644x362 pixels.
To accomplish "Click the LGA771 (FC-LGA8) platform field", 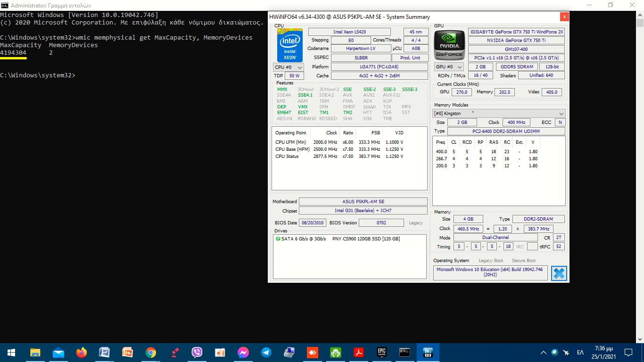I will (379, 67).
